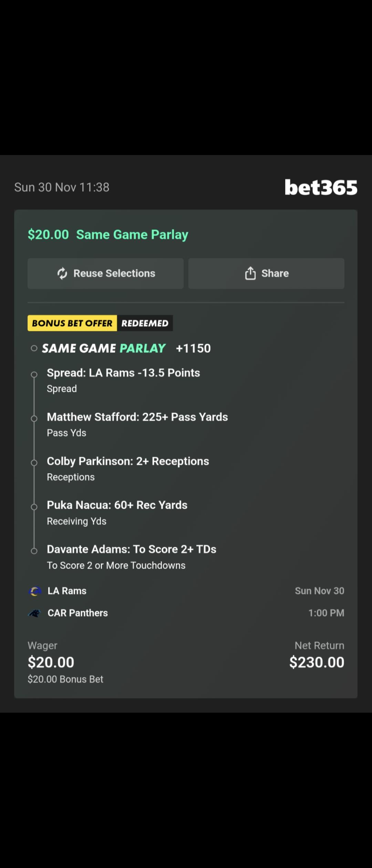Tap the bet365 logo

(x=321, y=187)
